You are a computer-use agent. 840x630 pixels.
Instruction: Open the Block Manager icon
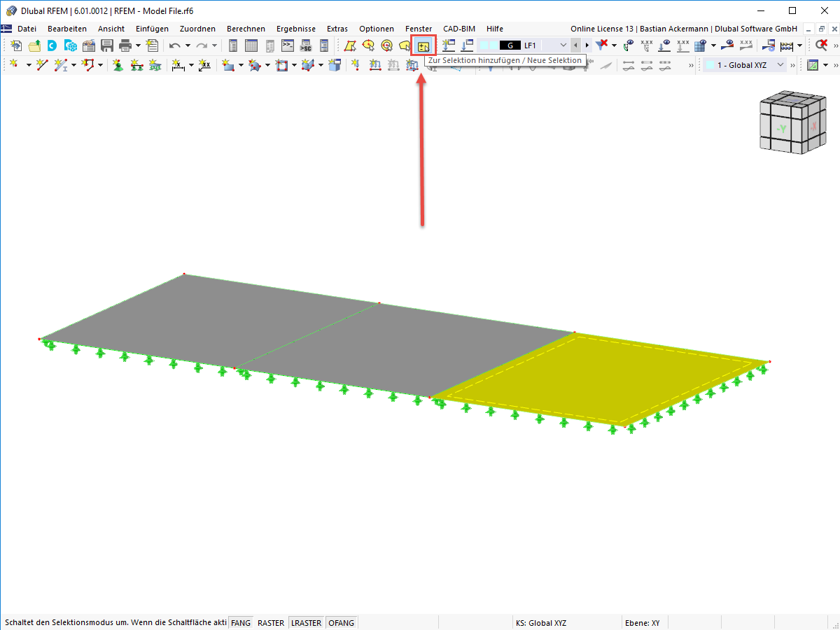click(x=70, y=45)
